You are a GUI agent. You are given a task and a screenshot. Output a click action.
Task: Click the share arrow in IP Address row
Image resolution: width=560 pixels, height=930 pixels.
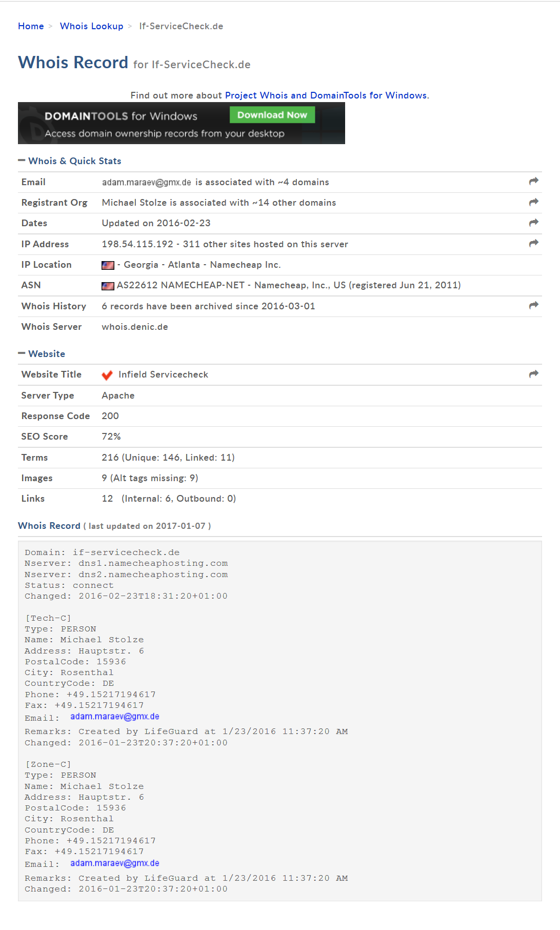534,243
